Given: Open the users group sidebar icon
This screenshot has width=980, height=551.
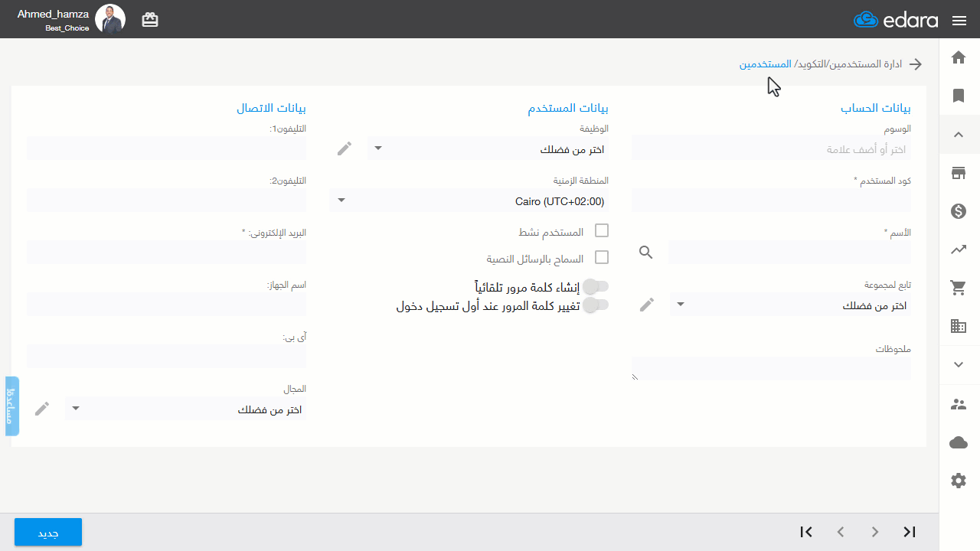Looking at the screenshot, I should pyautogui.click(x=959, y=404).
